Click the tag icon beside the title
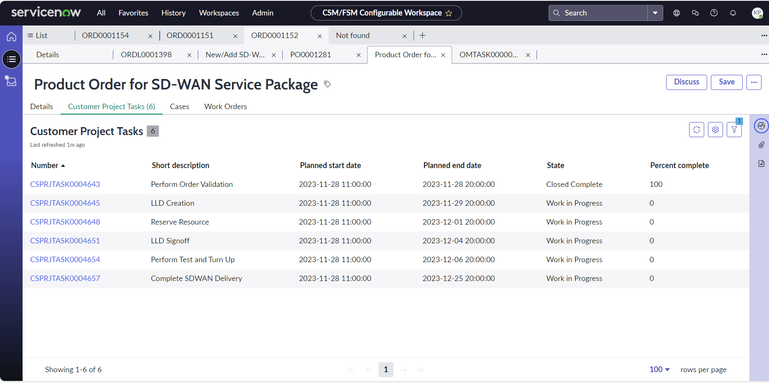Image resolution: width=769 pixels, height=383 pixels. point(328,84)
